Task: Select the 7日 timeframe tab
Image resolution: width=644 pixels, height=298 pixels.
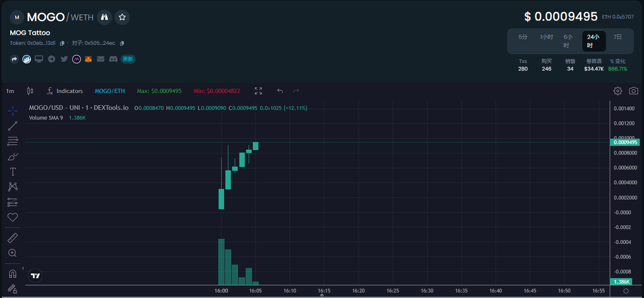Action: pos(618,37)
